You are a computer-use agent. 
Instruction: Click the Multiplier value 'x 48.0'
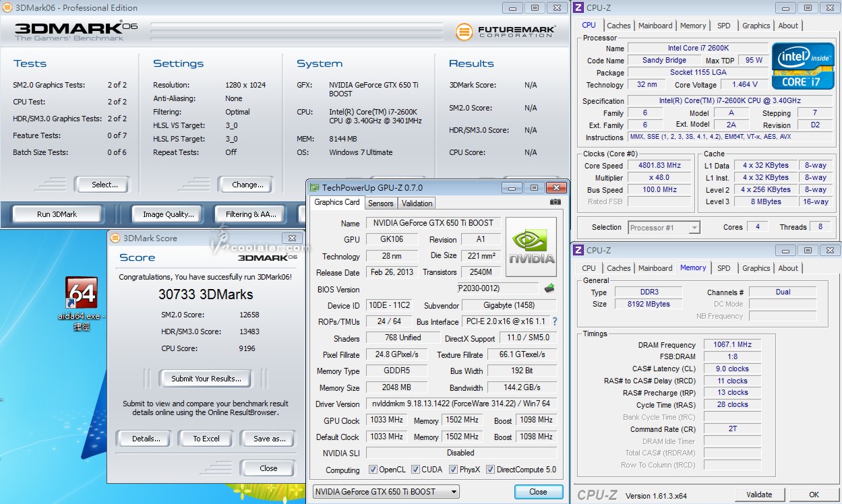[660, 178]
